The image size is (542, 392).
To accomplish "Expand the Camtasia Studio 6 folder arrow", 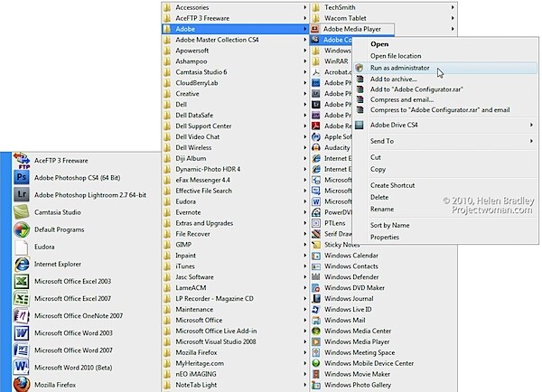I will click(x=305, y=72).
